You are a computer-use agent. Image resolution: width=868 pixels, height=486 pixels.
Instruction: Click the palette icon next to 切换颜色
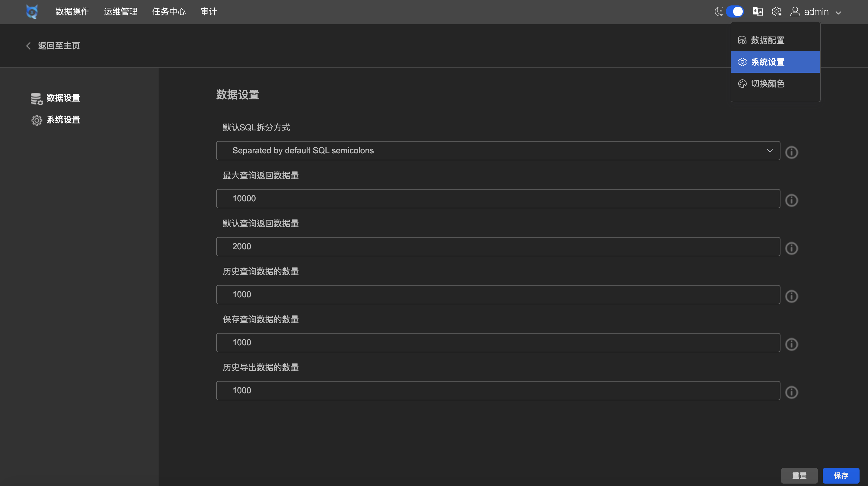click(742, 84)
